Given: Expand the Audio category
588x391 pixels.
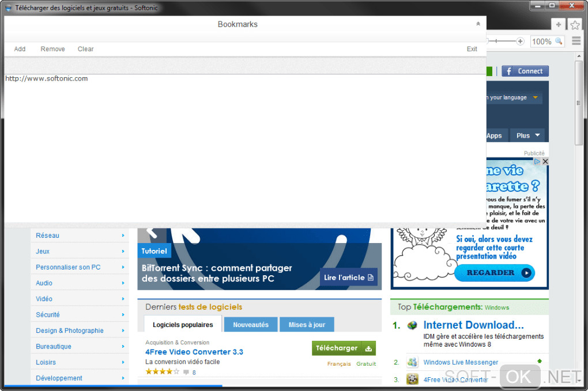Looking at the screenshot, I should pos(80,283).
